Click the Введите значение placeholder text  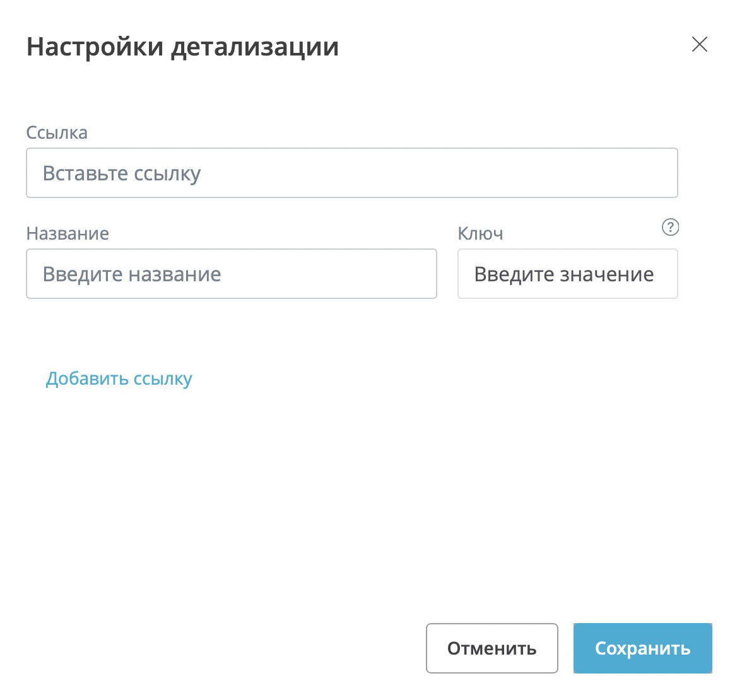point(563,274)
